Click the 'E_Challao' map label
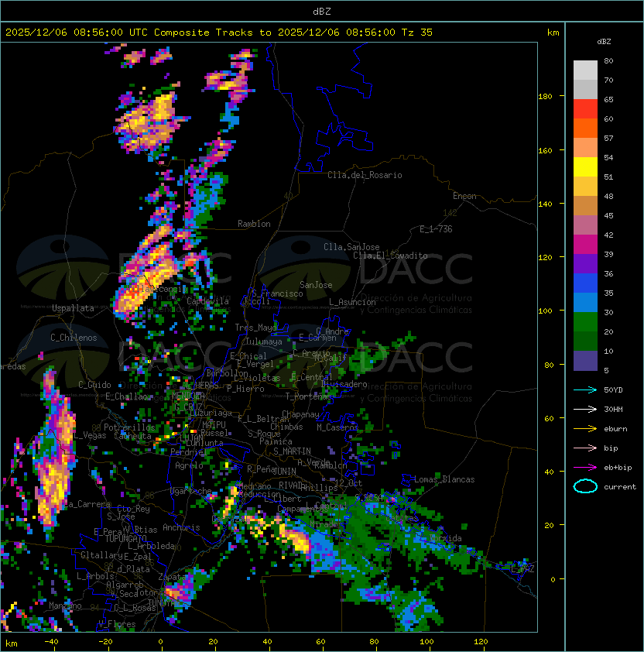Viewport: 644px width, 652px height. (x=126, y=396)
